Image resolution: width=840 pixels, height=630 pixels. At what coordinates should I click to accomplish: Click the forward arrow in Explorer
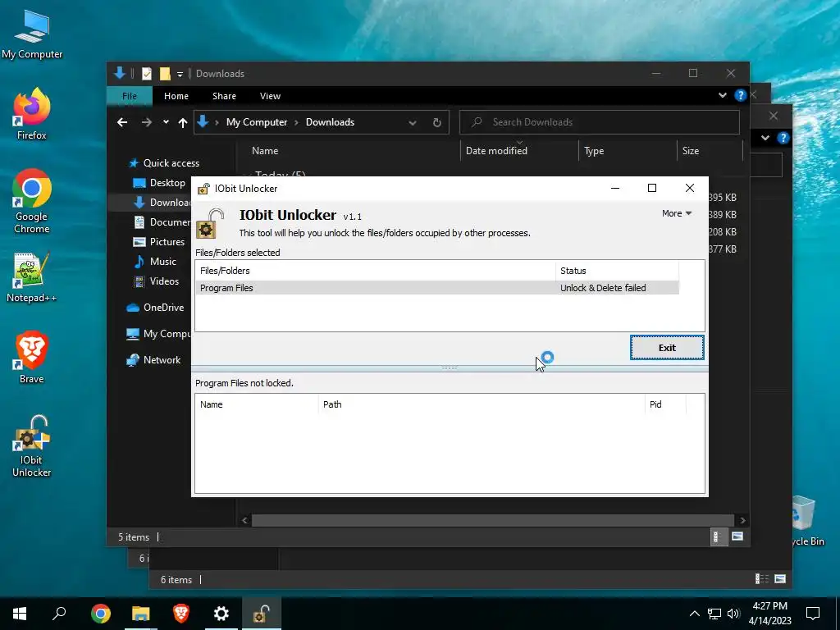coord(147,123)
